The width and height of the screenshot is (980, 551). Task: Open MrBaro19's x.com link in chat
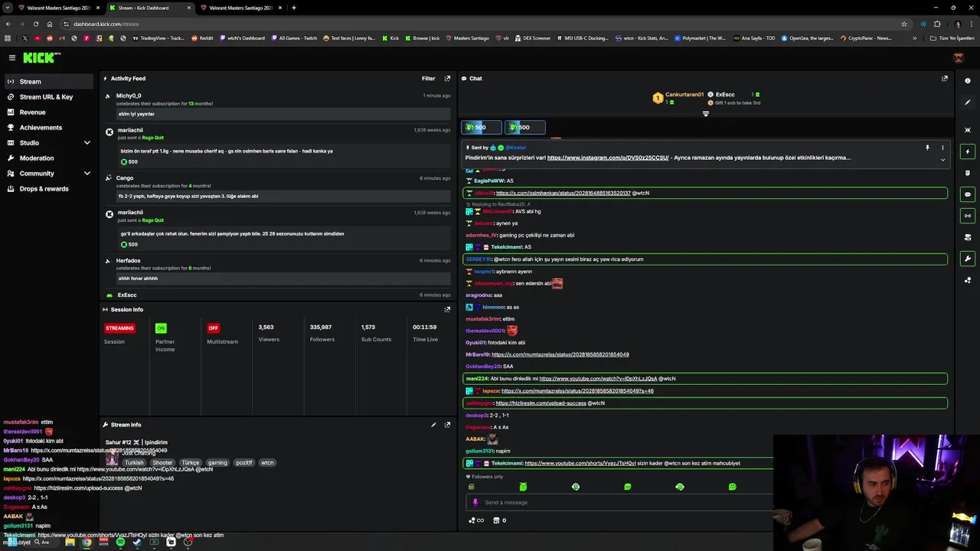point(560,354)
